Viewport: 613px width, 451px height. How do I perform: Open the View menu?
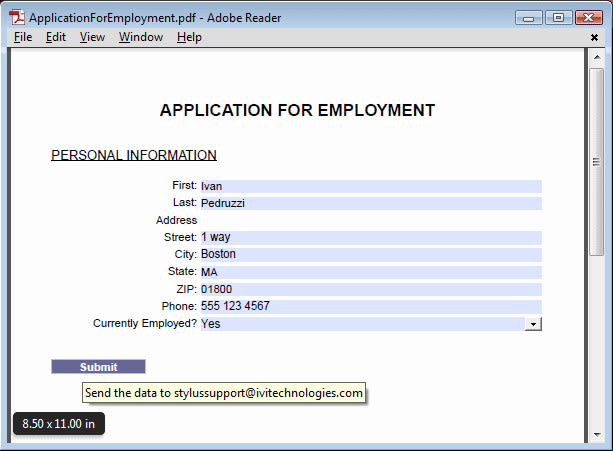tap(92, 37)
